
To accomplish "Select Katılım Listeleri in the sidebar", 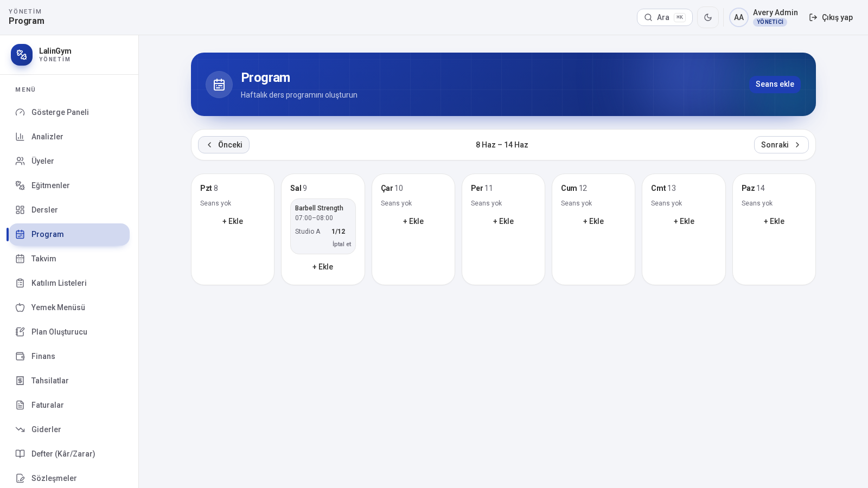I will [69, 283].
